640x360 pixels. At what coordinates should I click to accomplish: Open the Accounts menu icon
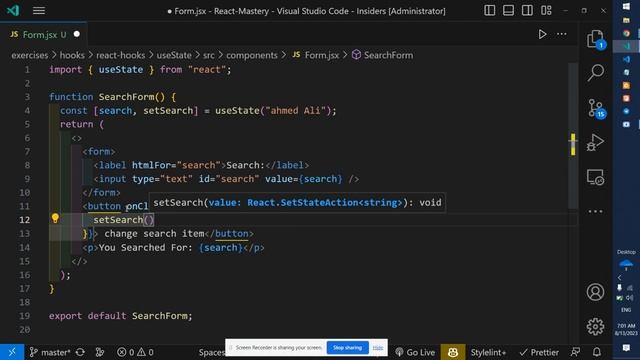[596, 292]
